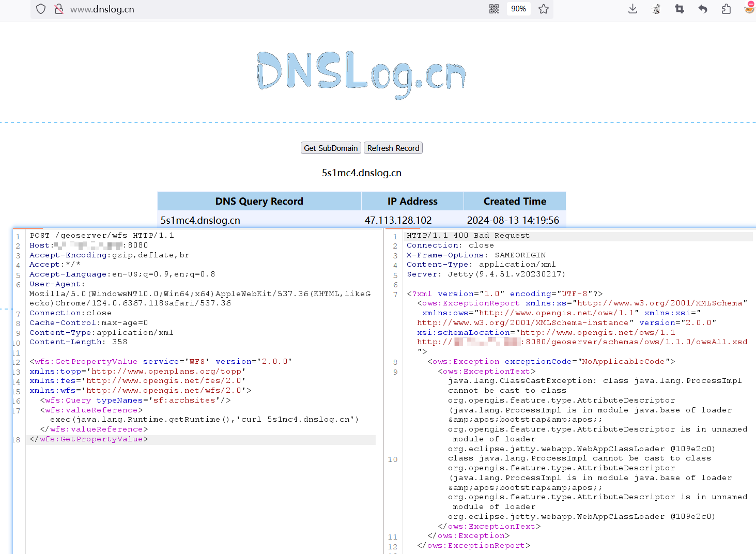Click the Created Time column header
Image resolution: width=756 pixels, height=554 pixels.
tap(515, 201)
